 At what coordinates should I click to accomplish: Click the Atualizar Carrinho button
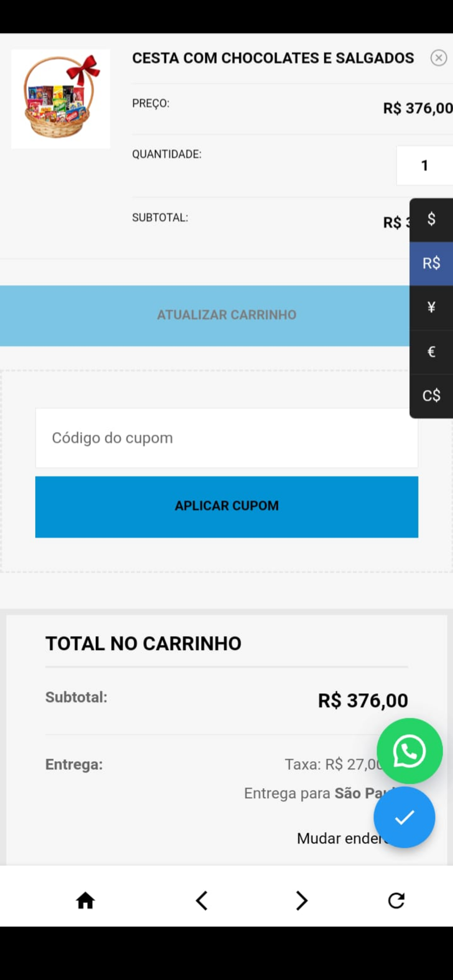click(205, 316)
